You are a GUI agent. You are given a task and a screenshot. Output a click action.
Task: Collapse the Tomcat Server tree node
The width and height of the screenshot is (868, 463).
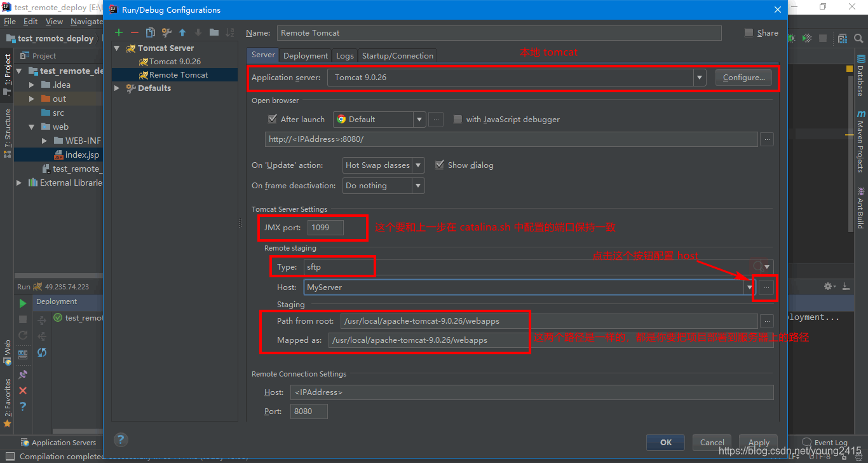[x=117, y=48]
